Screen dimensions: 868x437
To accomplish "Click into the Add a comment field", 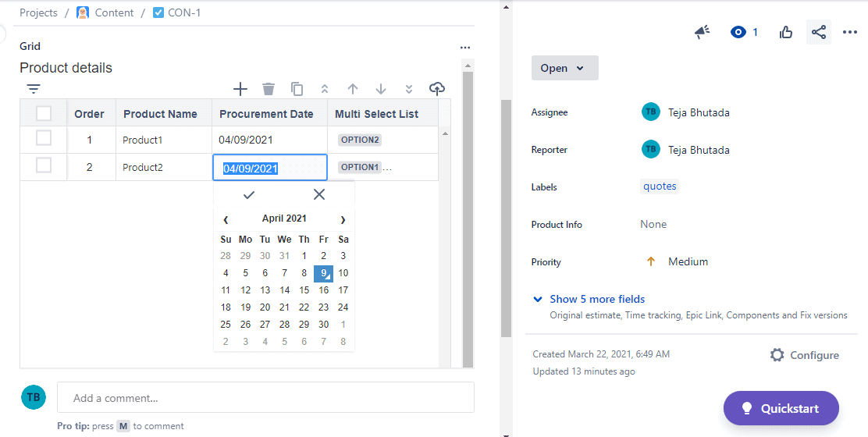I will tap(265, 397).
